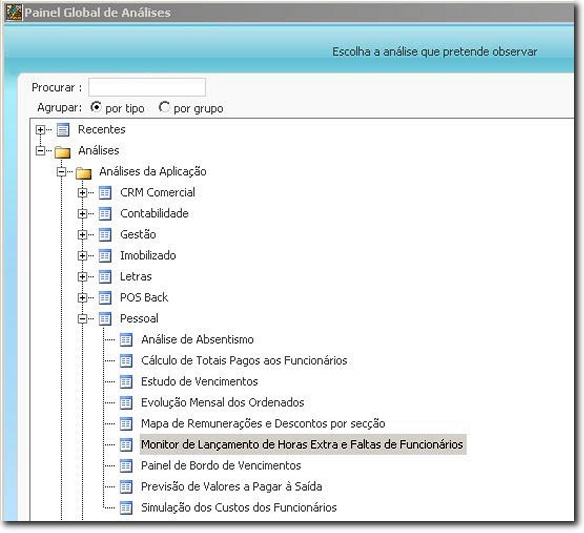Open Simulação dos Custos dos Funcionários
584x533 pixels.
pos(239,507)
